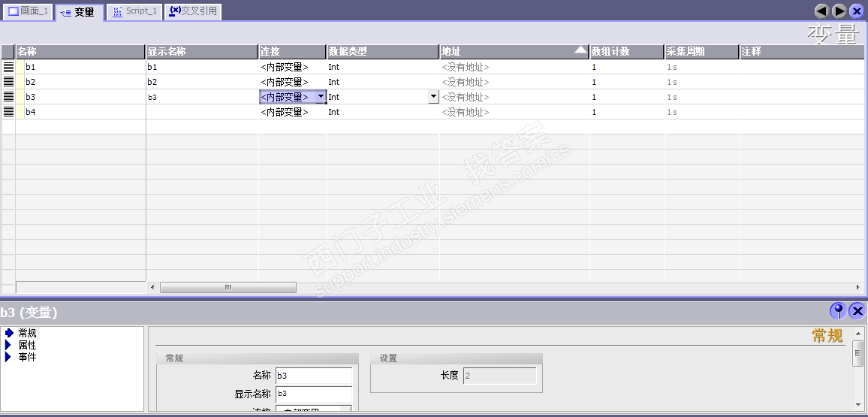Image resolution: width=868 pixels, height=417 pixels.
Task: Click the 注释 column header
Action: pos(802,52)
